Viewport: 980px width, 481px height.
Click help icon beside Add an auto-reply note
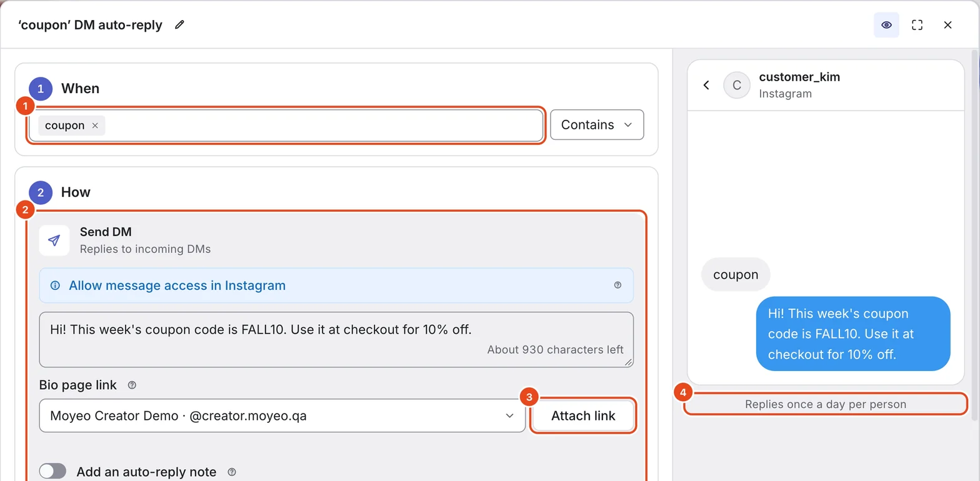(x=232, y=472)
